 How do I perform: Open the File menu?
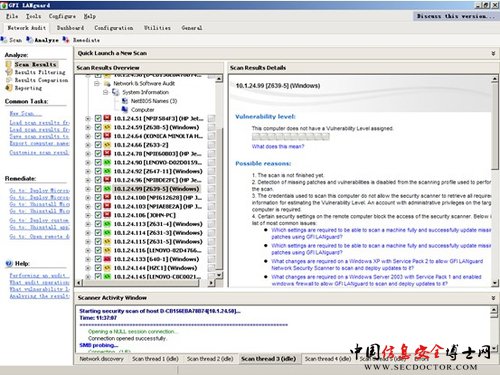pyautogui.click(x=12, y=16)
